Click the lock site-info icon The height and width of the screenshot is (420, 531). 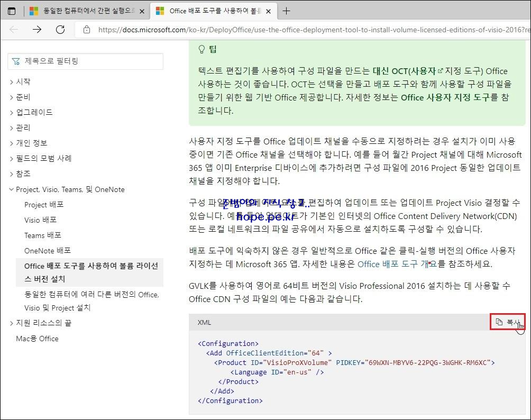point(87,30)
